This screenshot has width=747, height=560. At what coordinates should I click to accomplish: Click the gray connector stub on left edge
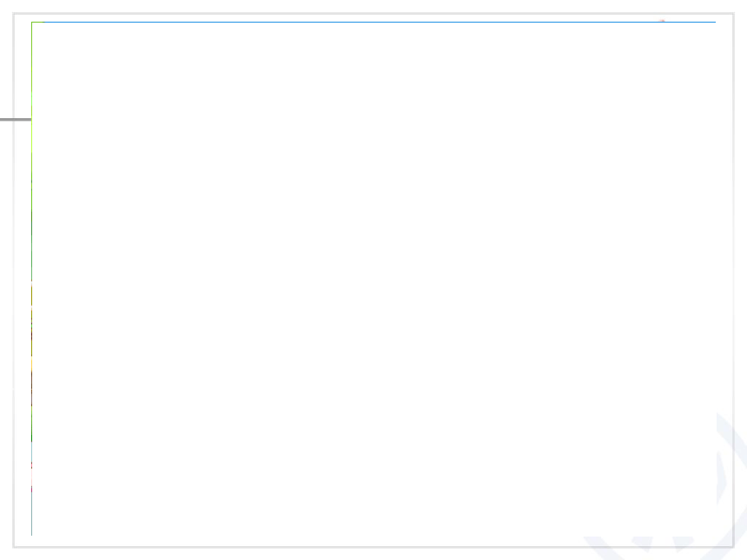(16, 120)
